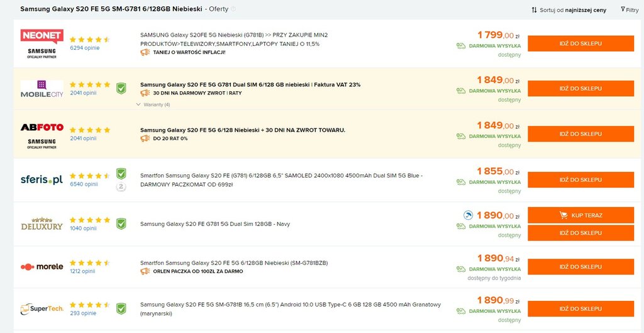Click the price 1 855,00 zł

click(499, 171)
